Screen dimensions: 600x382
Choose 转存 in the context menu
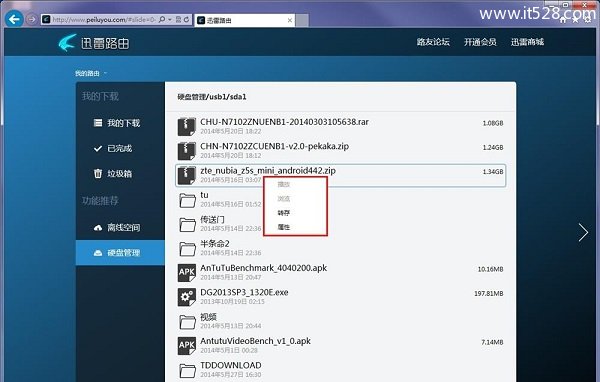[x=284, y=213]
